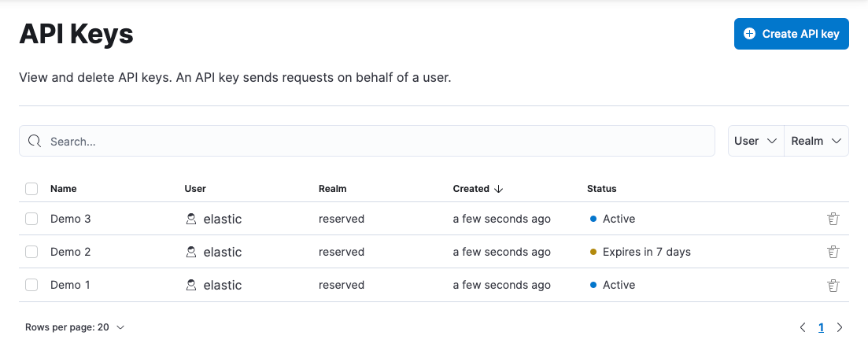Focus the Search input field
The image size is (868, 347).
coord(378,142)
